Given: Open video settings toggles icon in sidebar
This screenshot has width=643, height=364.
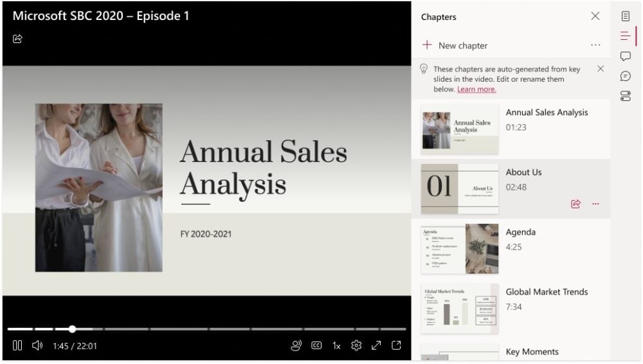Looking at the screenshot, I should (x=626, y=96).
